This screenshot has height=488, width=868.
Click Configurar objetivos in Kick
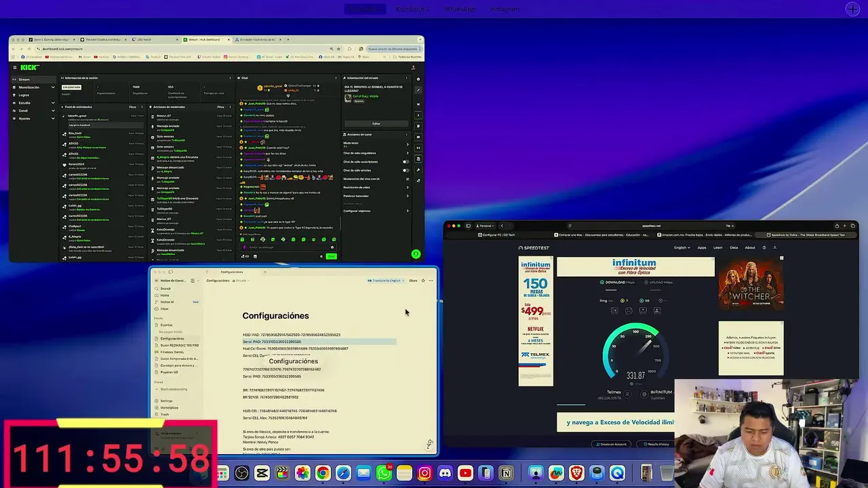click(376, 211)
